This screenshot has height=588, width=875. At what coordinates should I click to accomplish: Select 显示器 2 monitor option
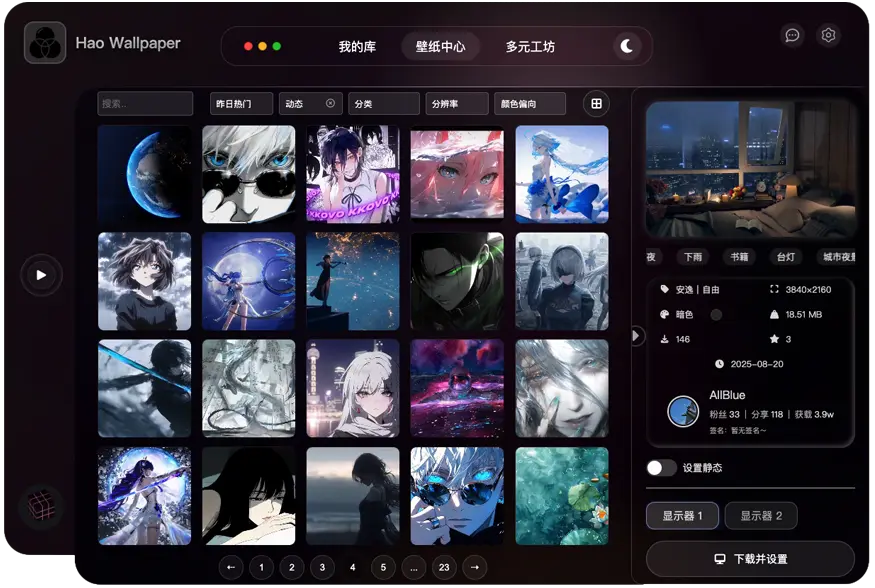760,516
